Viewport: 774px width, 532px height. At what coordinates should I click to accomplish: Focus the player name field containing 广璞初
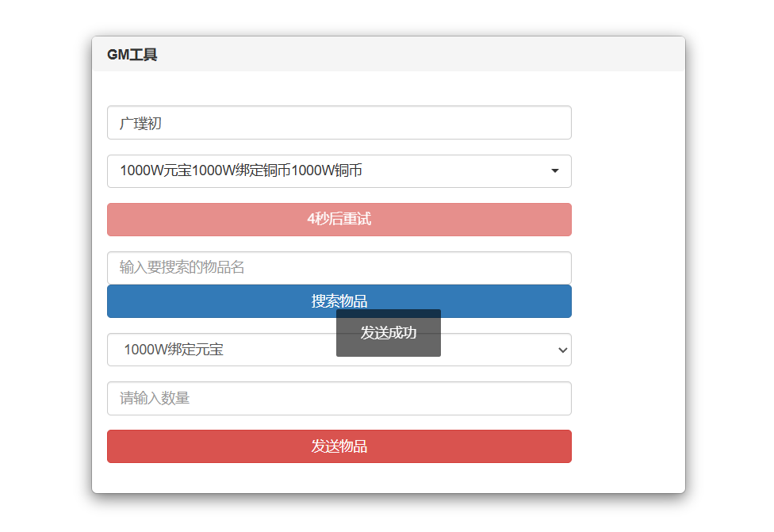(x=339, y=123)
